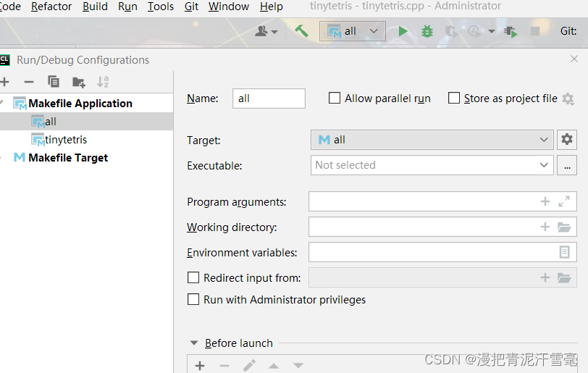Open the Tools menu
The width and height of the screenshot is (588, 373).
161,7
